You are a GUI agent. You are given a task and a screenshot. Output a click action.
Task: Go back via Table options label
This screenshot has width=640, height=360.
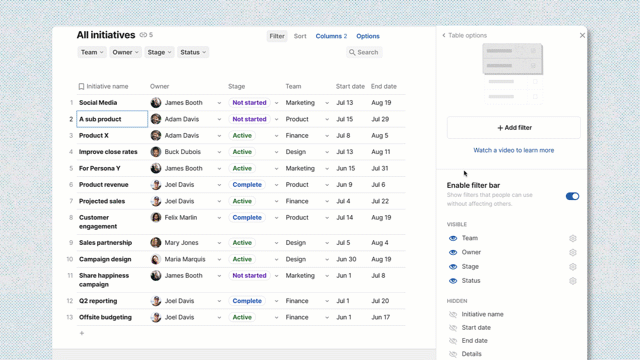(x=467, y=36)
